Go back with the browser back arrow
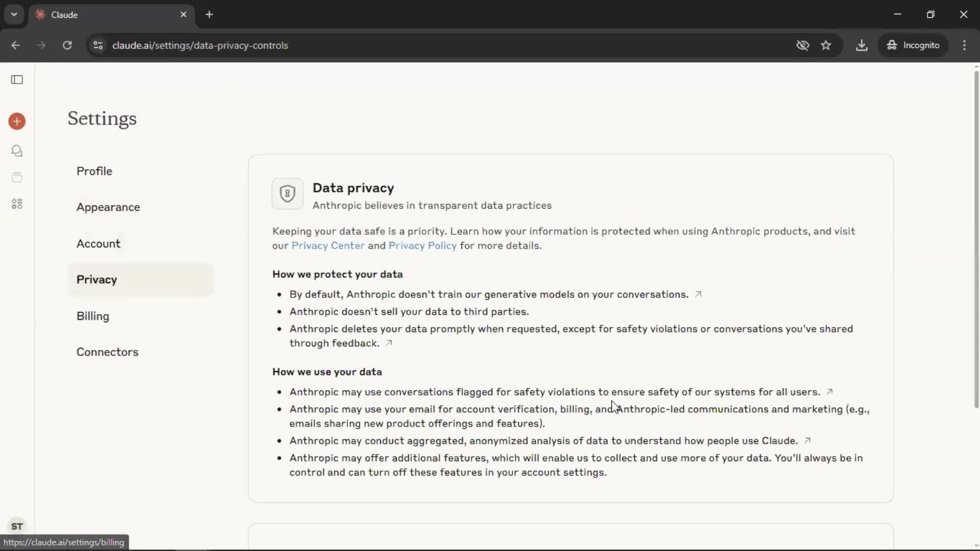This screenshot has height=551, width=980. click(x=16, y=45)
